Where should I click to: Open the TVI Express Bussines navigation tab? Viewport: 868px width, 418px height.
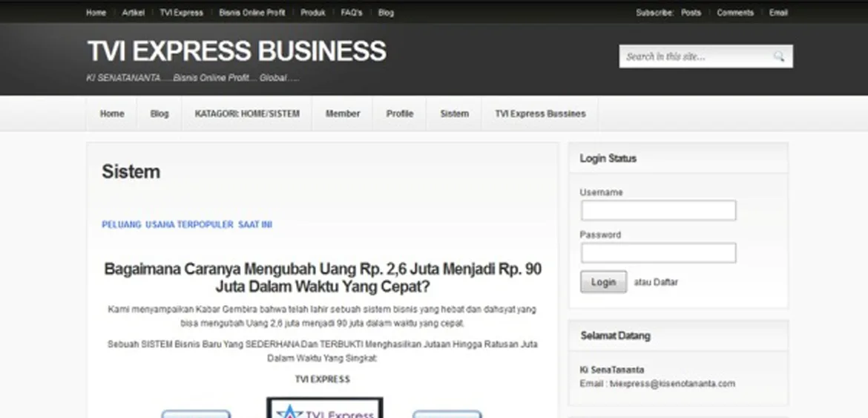pos(540,114)
